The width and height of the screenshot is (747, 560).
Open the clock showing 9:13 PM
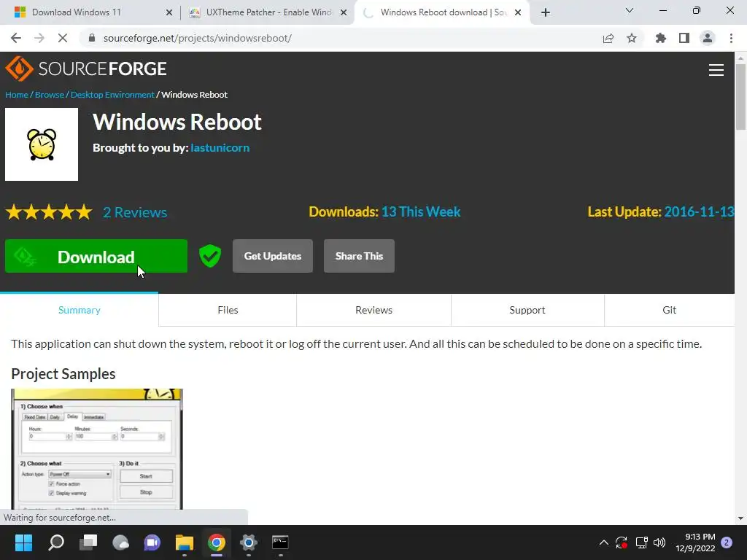[x=695, y=542]
